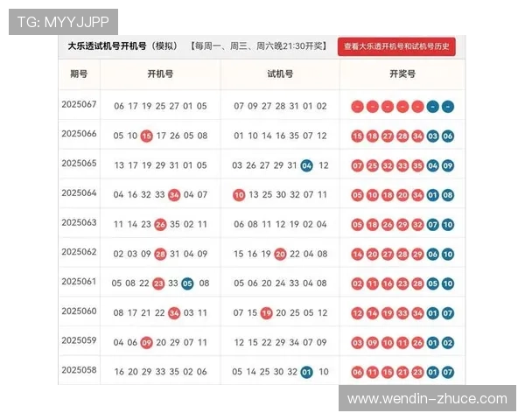
Task: Click 开机号 text 13 17 19 29 31 01 05
Action: coord(160,165)
